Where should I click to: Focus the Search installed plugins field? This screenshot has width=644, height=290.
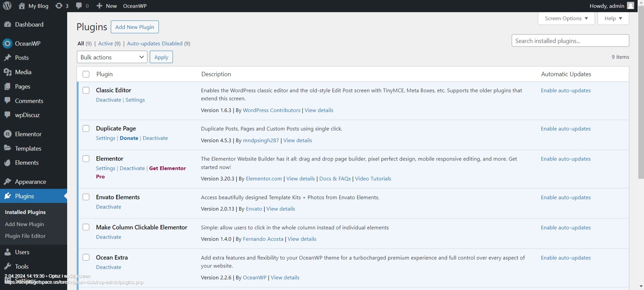coord(570,41)
